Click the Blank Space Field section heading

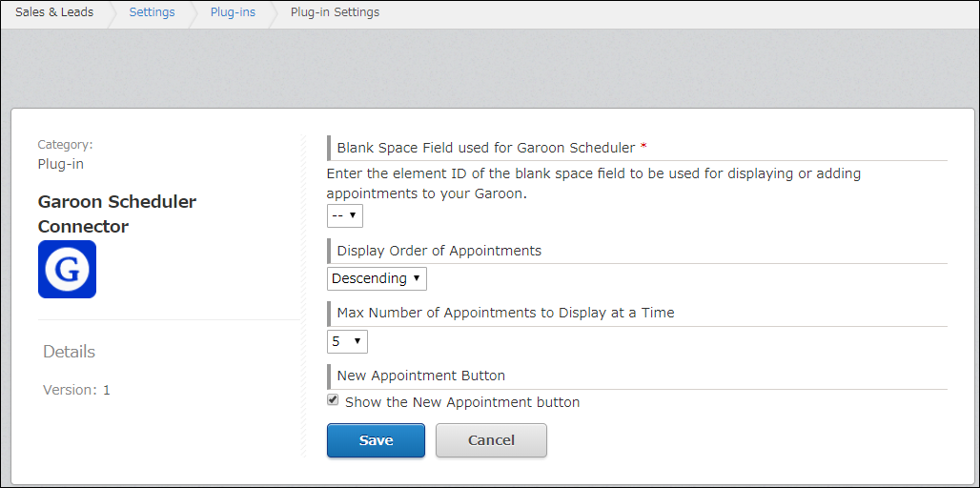485,148
